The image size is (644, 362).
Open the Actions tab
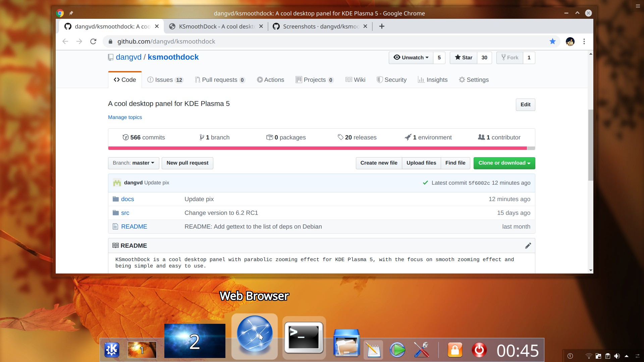[x=270, y=80]
